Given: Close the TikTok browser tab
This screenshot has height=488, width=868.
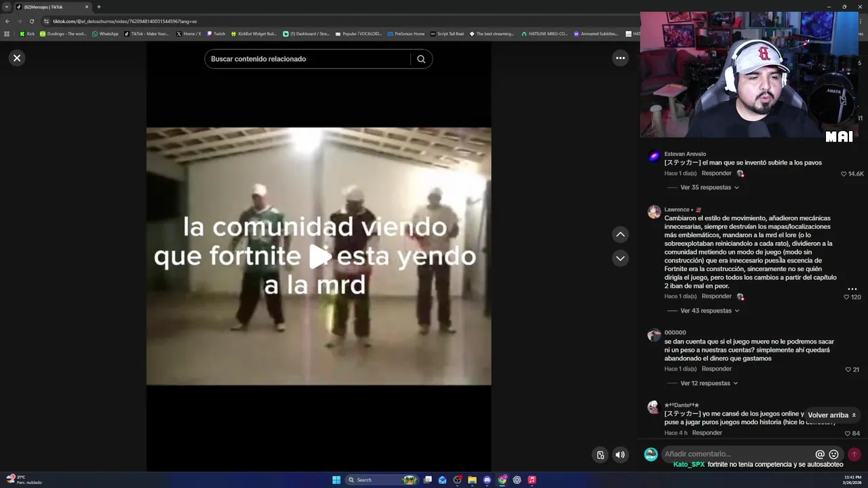Looking at the screenshot, I should [86, 7].
